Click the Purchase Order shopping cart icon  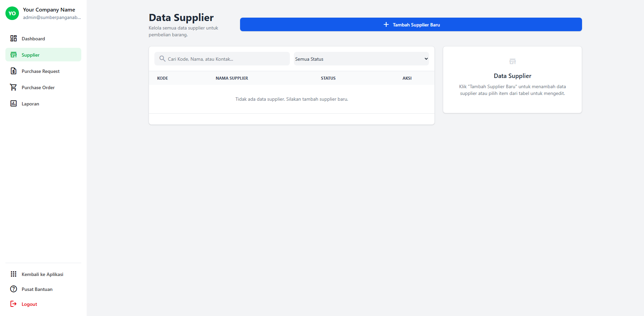[x=14, y=87]
